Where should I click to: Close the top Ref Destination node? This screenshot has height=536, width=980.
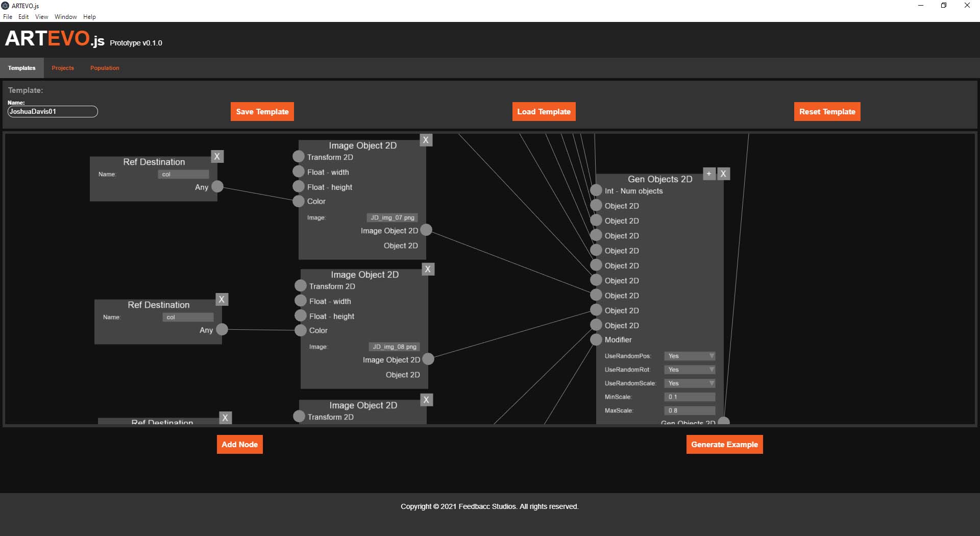click(217, 157)
